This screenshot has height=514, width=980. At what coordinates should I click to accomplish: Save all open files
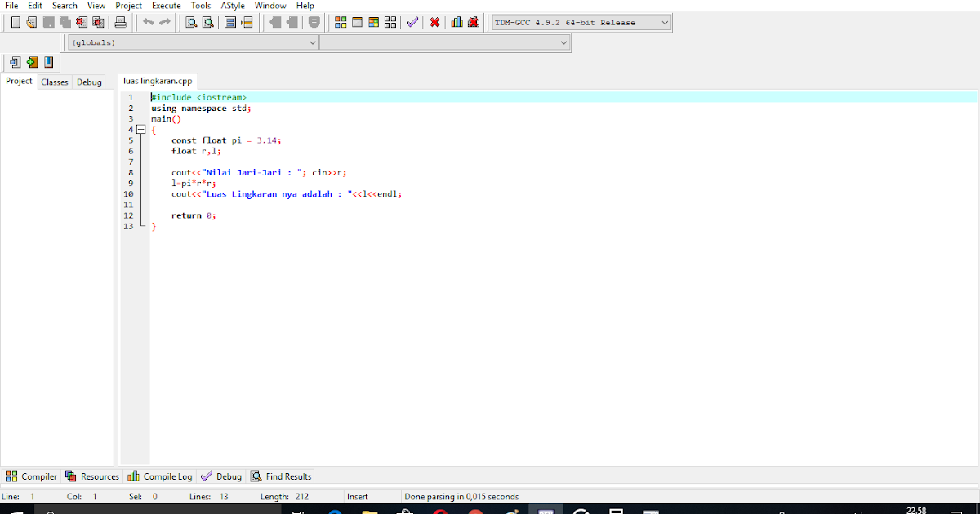pyautogui.click(x=65, y=22)
